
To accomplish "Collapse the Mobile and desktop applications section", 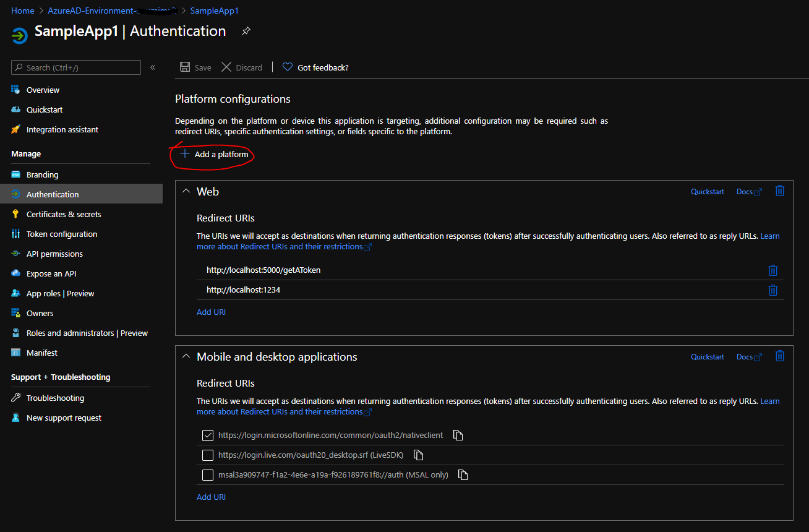I will [x=186, y=356].
